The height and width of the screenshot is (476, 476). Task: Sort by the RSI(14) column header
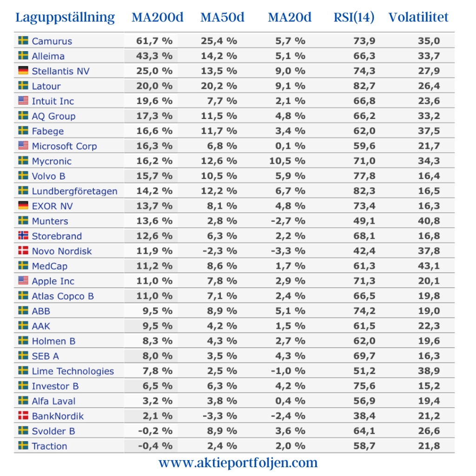point(354,18)
